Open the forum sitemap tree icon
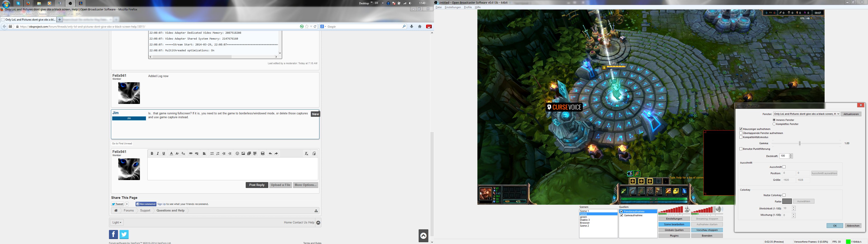The height and width of the screenshot is (244, 868). pyautogui.click(x=316, y=211)
